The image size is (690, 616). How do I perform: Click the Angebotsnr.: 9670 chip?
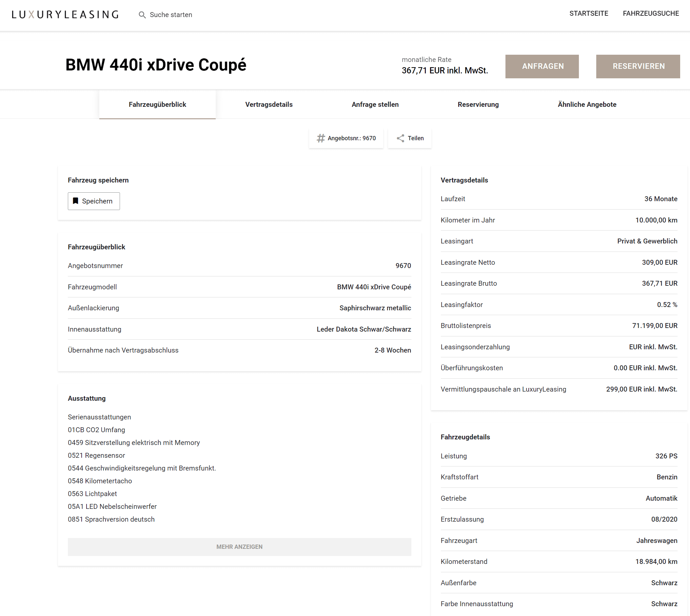click(346, 138)
